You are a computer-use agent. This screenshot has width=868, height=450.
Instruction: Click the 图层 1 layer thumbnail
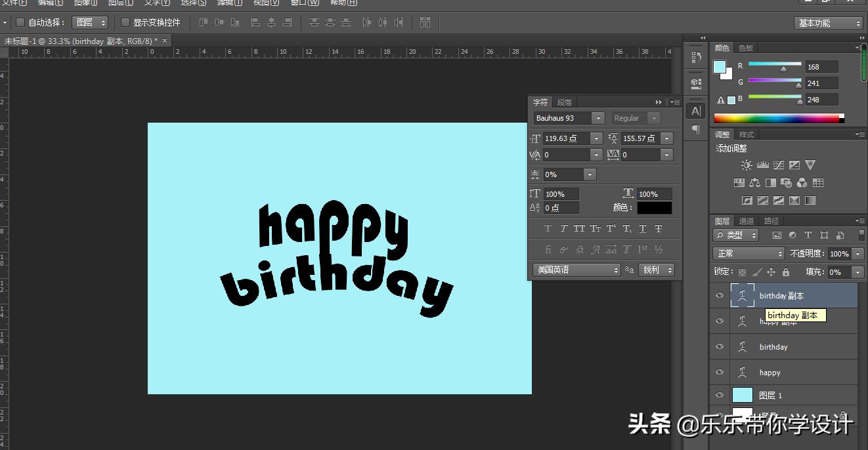743,395
